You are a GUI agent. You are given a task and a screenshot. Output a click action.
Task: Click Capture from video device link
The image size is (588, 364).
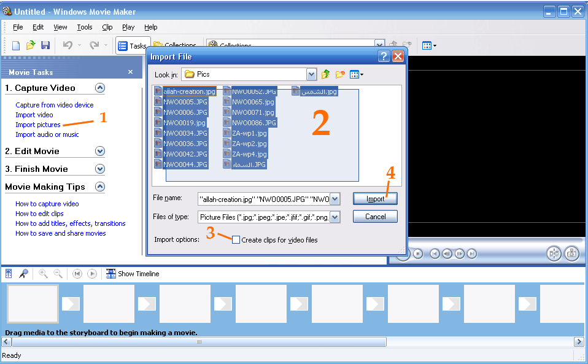tap(55, 105)
